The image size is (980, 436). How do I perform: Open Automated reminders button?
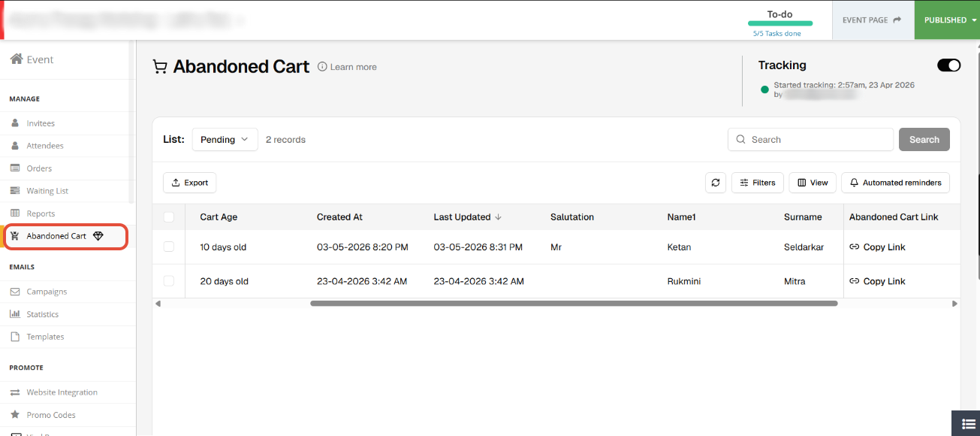tap(896, 183)
